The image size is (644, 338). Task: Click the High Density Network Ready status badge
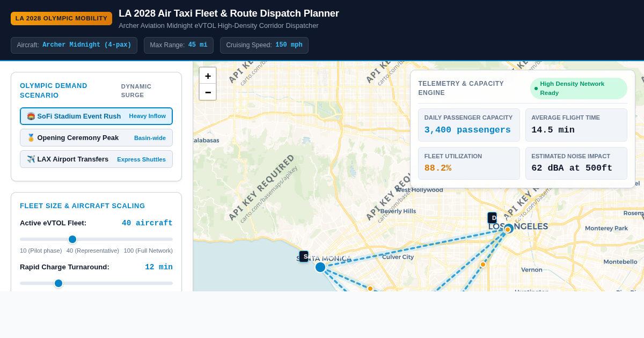point(579,89)
